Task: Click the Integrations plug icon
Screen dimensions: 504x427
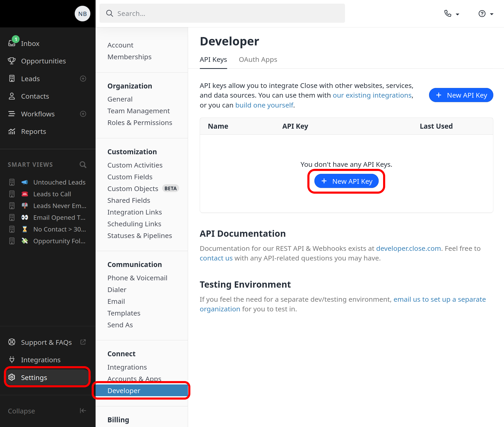Action: click(x=12, y=360)
